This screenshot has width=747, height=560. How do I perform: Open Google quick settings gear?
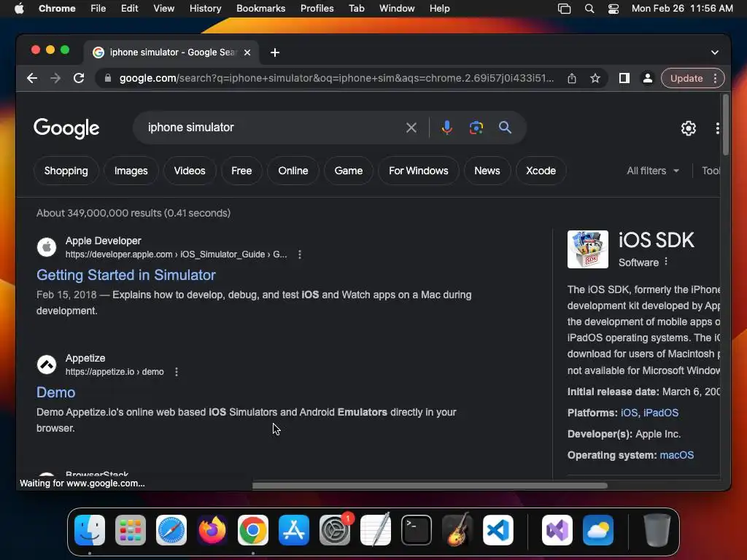pyautogui.click(x=689, y=128)
